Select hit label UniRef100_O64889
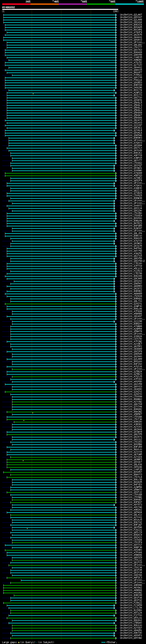The height and width of the screenshot is (644, 146). pyautogui.click(x=131, y=349)
